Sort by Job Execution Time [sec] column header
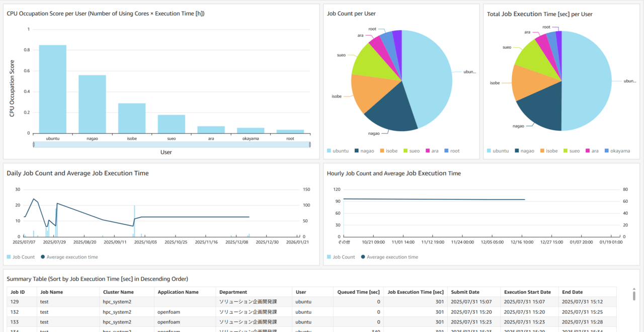 tap(415, 292)
